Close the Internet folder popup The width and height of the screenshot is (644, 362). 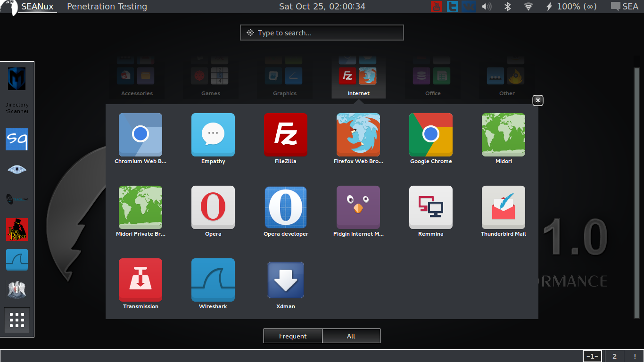pyautogui.click(x=538, y=100)
